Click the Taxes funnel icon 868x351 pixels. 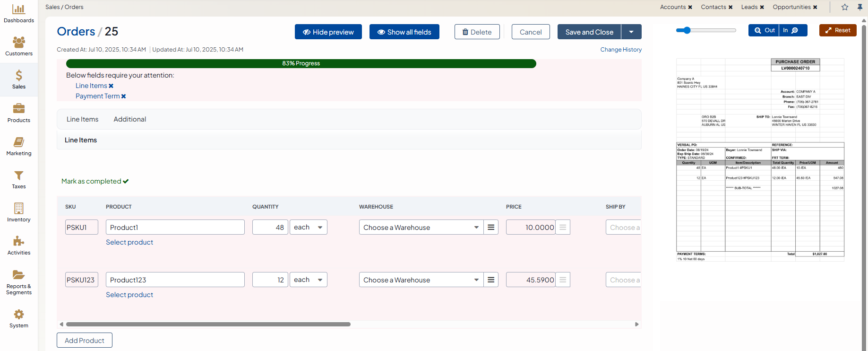click(x=19, y=175)
